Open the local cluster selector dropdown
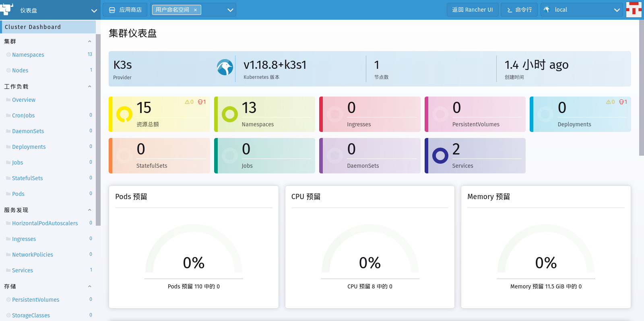The image size is (644, 321). [617, 10]
